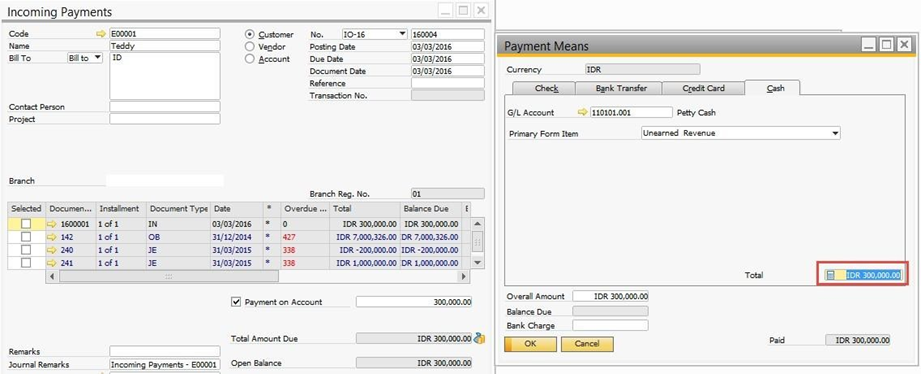
Task: Tick the checkbox for document 142
Action: [x=26, y=237]
